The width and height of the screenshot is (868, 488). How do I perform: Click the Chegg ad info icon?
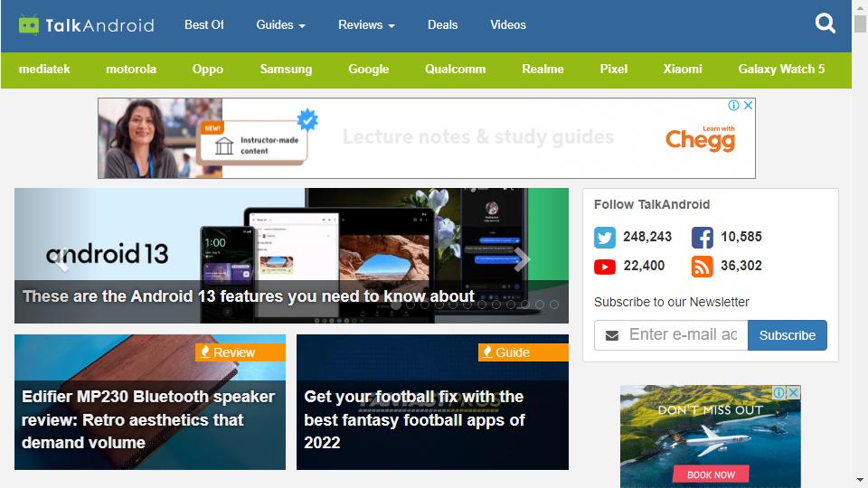pos(733,105)
